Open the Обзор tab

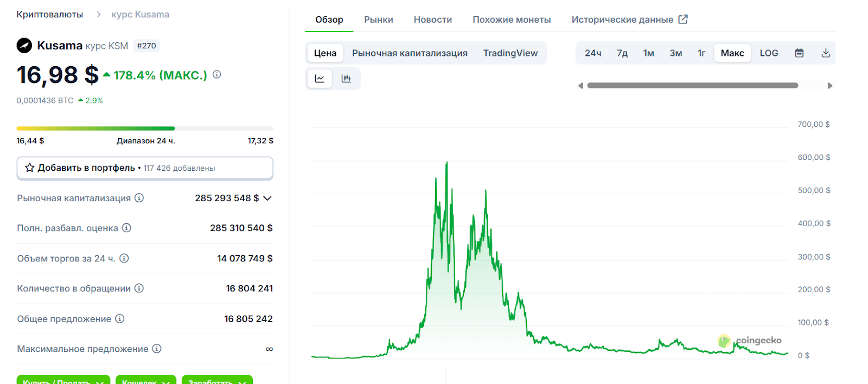point(329,20)
